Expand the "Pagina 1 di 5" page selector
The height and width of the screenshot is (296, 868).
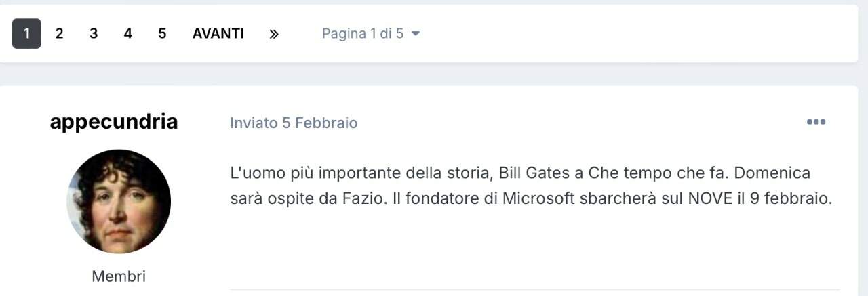coord(363,34)
